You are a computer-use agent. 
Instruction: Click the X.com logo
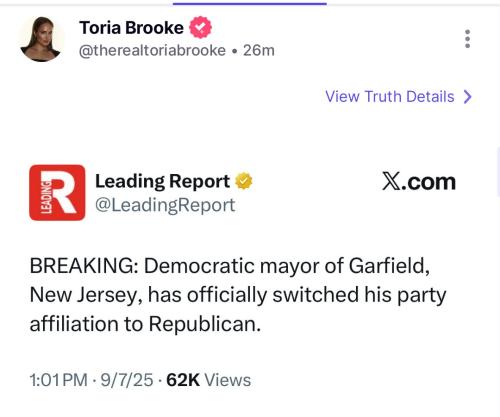coord(419,182)
